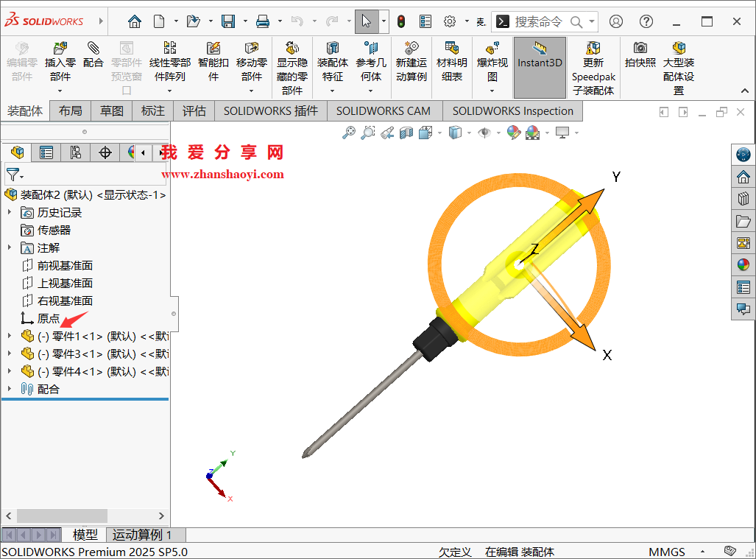Open 大型装配体设置
The height and width of the screenshot is (559, 756).
pos(679,68)
